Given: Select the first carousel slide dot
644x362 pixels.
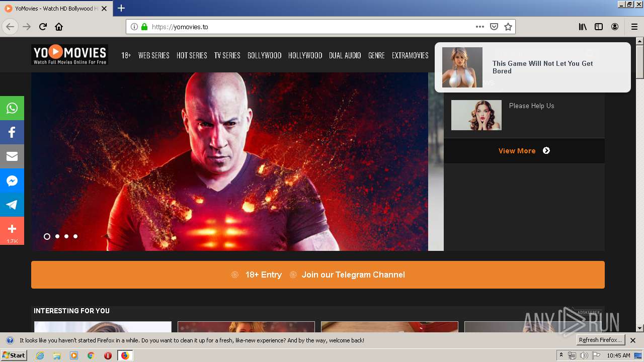Looking at the screenshot, I should click(47, 236).
